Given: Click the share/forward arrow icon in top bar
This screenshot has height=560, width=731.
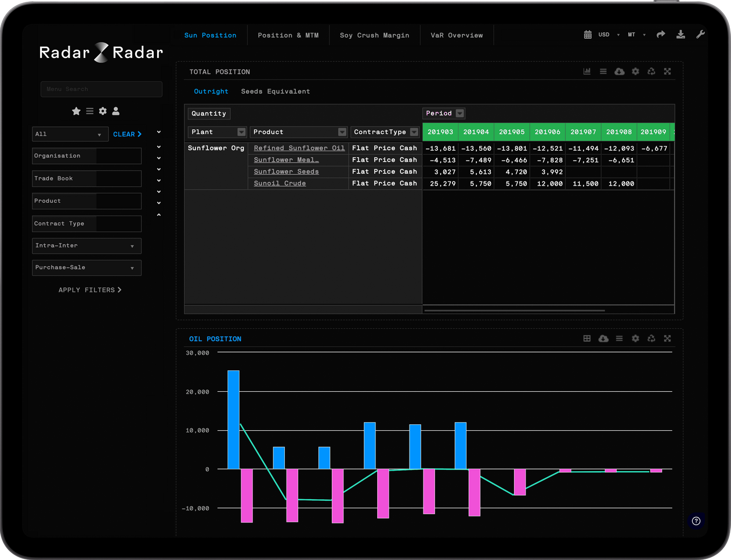Looking at the screenshot, I should click(661, 35).
